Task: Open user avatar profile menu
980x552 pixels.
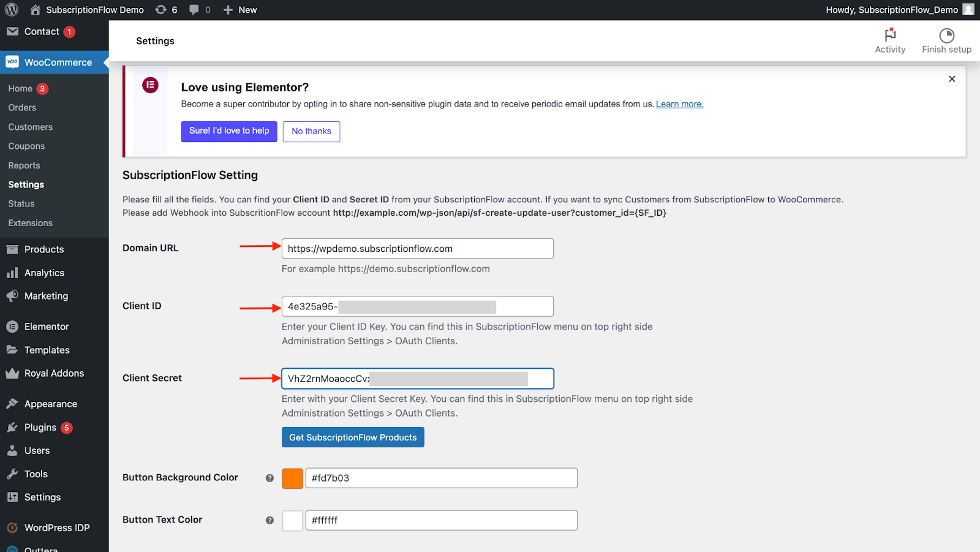Action: [968, 10]
